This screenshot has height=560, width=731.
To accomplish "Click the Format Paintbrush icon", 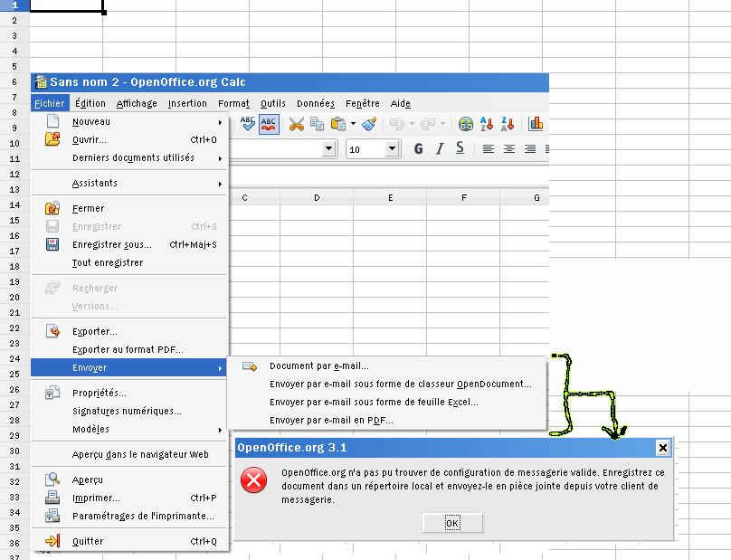I will [x=369, y=124].
